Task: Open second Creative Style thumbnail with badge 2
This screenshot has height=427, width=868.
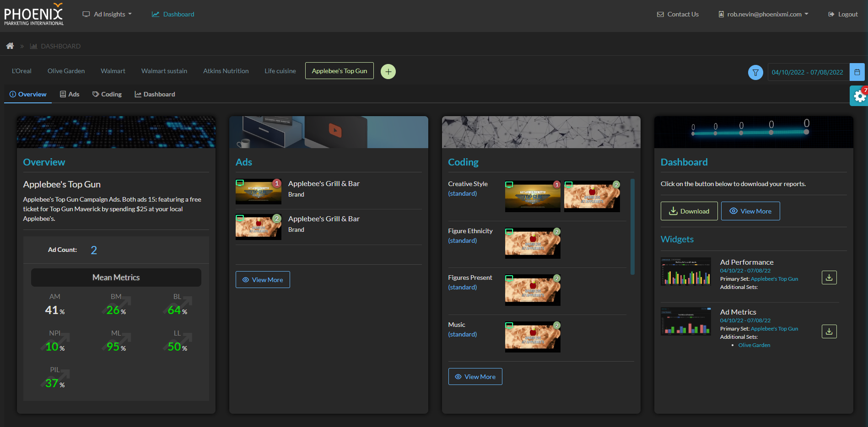Action: [592, 197]
